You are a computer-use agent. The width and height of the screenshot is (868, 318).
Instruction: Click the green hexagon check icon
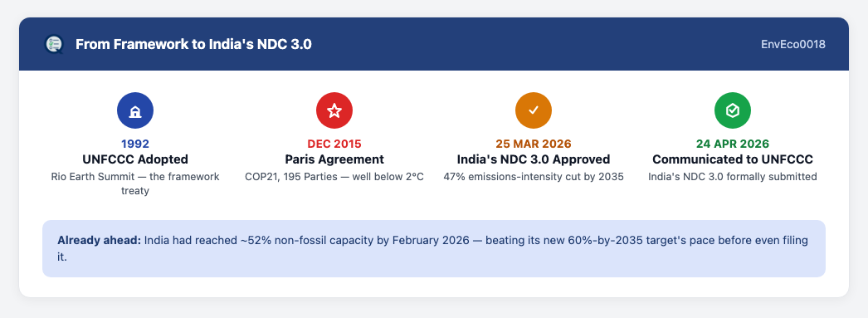tap(733, 110)
